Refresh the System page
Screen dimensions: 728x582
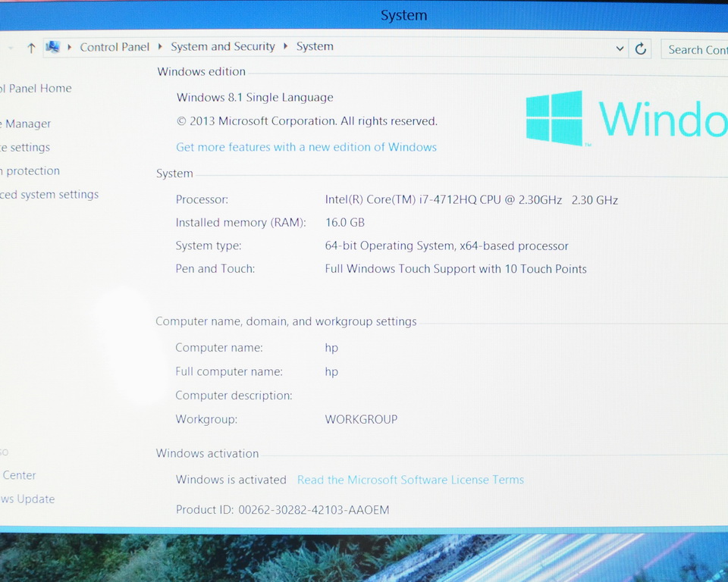641,48
